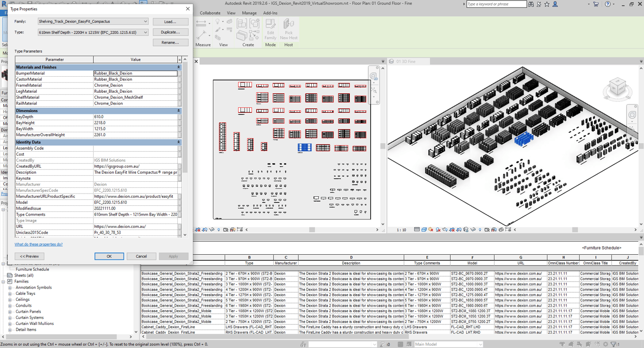Toggle Reveal Hidden Elements lightbulb on floor plan
This screenshot has width=644, height=348.
click(x=219, y=229)
